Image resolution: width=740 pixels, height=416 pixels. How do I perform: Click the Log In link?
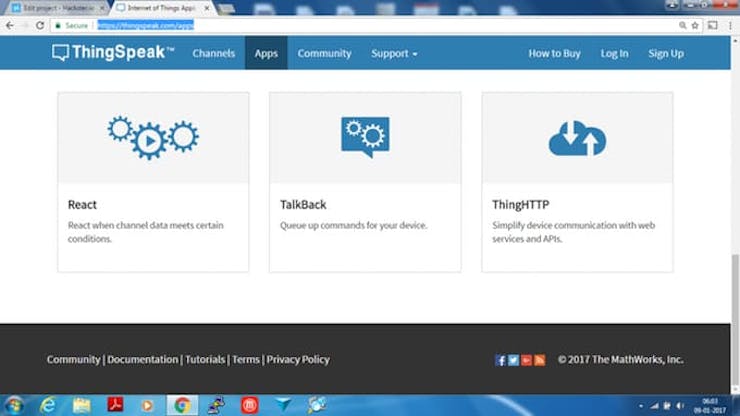(x=614, y=53)
